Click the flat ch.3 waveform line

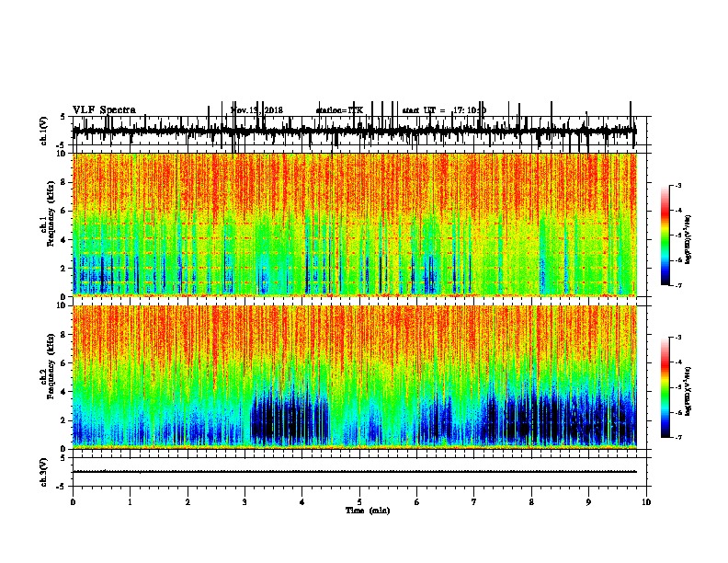click(355, 472)
